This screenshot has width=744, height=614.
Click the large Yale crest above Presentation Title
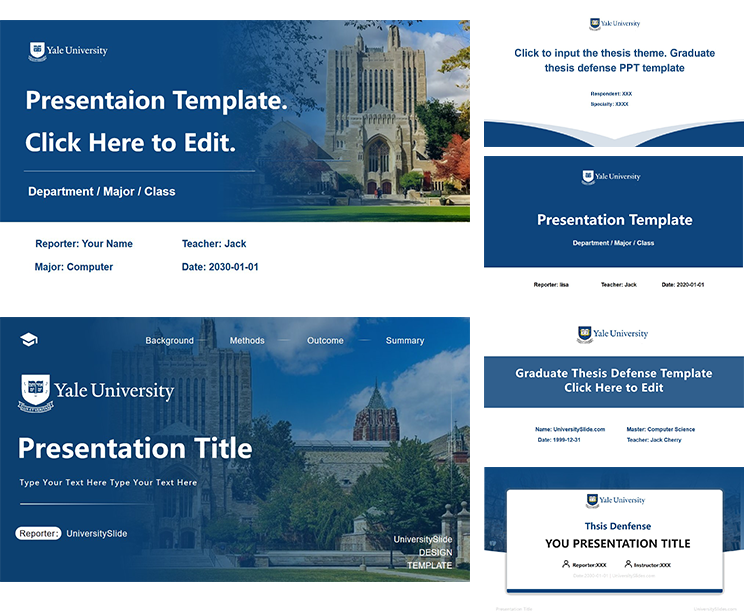point(38,392)
